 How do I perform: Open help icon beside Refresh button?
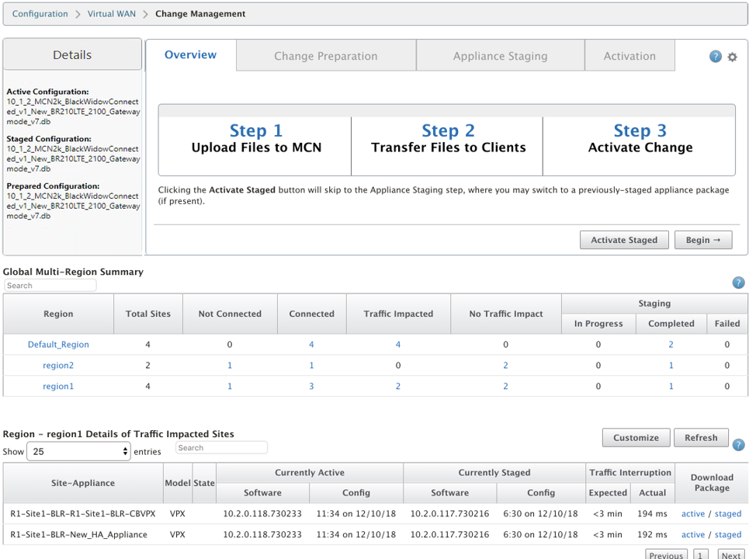(738, 445)
